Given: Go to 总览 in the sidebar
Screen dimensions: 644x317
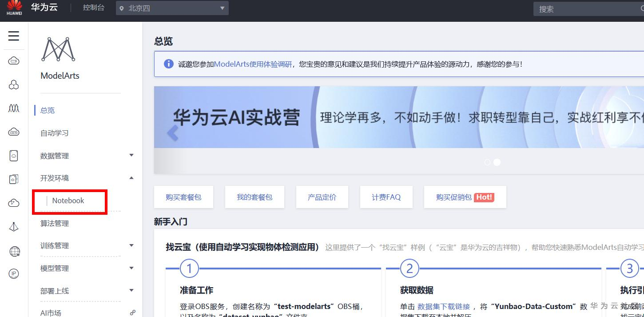Looking at the screenshot, I should [x=48, y=110].
